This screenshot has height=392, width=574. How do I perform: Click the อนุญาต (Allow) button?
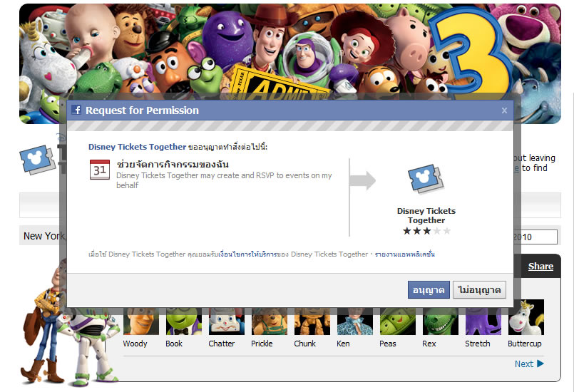pos(429,290)
